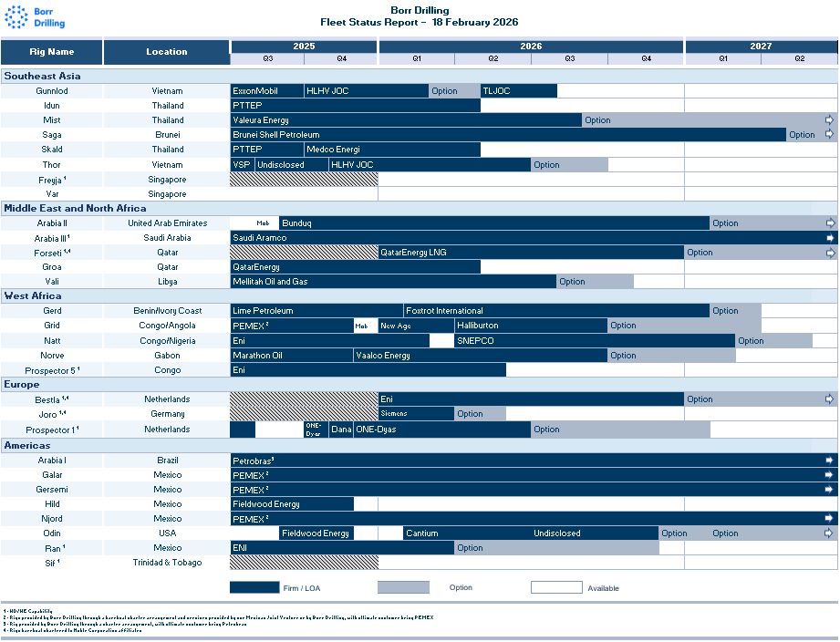Click the arrow ending the Njord row
Image resolution: width=840 pixels, height=642 pixels.
click(x=829, y=519)
